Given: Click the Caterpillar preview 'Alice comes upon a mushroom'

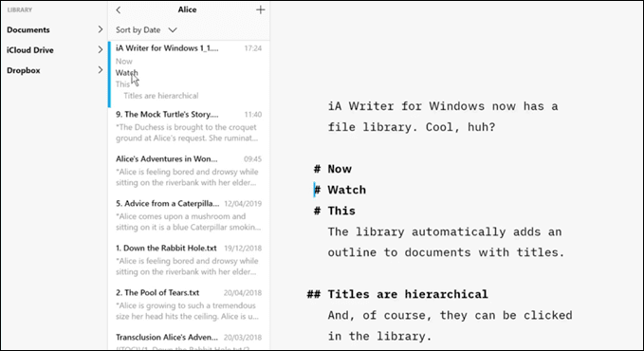Looking at the screenshot, I should click(x=188, y=222).
